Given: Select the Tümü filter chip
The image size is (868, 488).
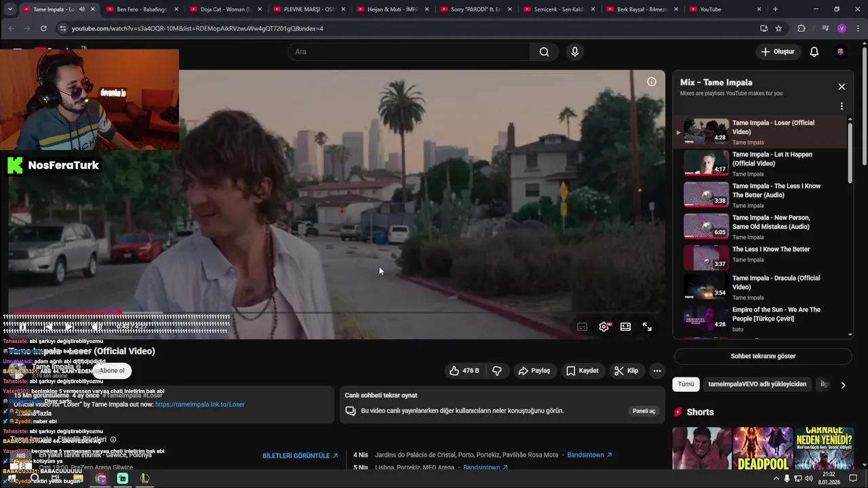Looking at the screenshot, I should 686,384.
